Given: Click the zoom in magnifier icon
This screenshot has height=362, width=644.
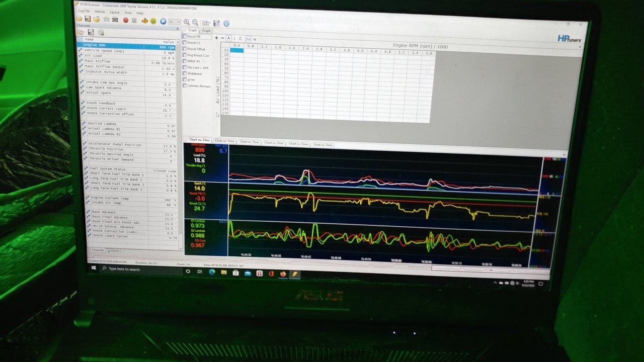Looking at the screenshot, I should pyautogui.click(x=186, y=22).
